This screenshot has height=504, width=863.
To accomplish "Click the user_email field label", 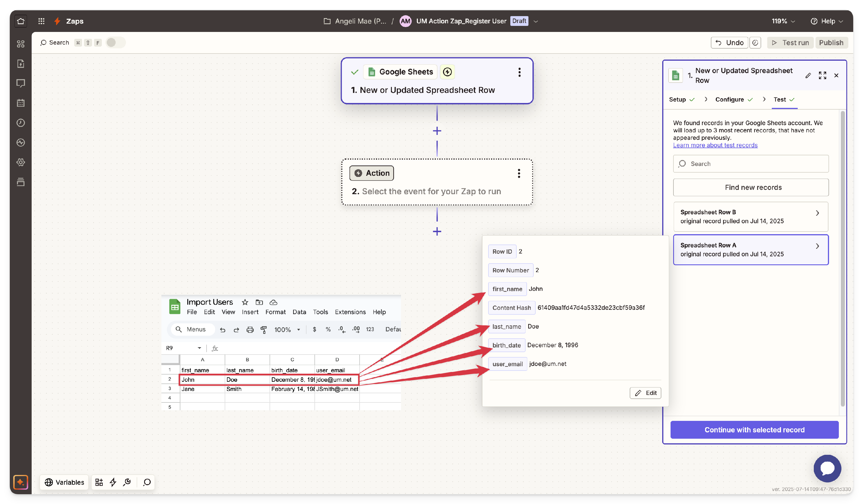I will (x=507, y=364).
